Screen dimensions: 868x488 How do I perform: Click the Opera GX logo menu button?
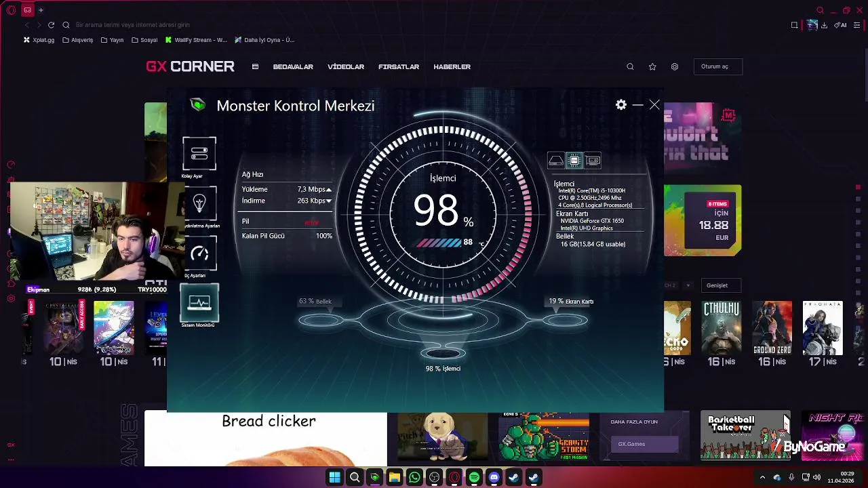[x=12, y=10]
